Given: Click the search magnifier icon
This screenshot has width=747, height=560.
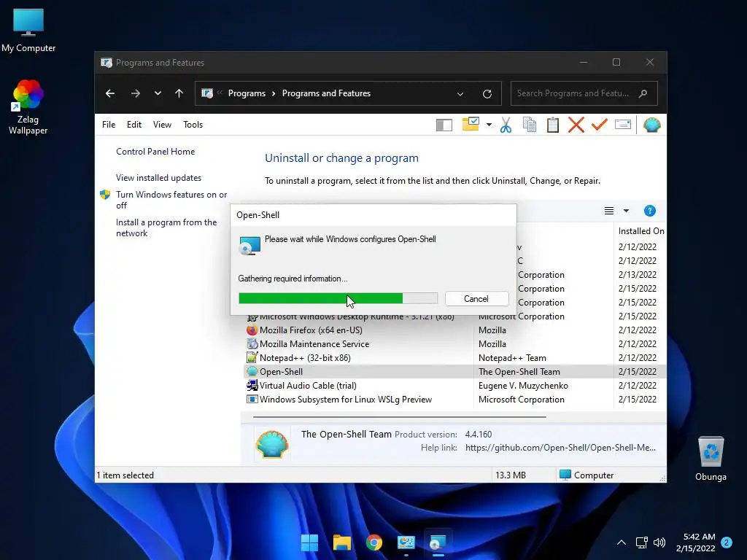Looking at the screenshot, I should click(643, 93).
